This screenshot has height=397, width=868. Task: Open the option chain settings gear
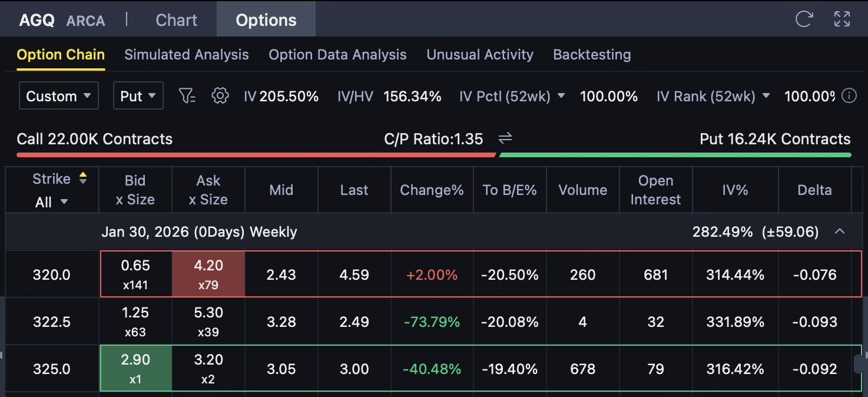click(x=220, y=95)
